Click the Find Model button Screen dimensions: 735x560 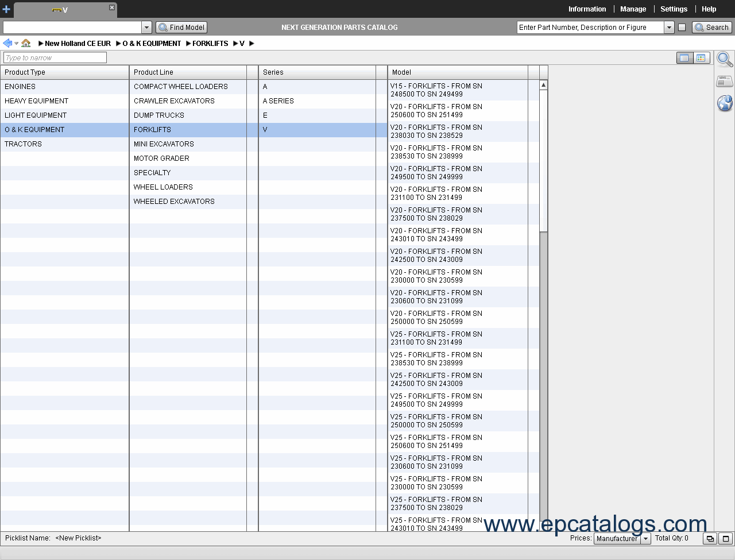[181, 27]
